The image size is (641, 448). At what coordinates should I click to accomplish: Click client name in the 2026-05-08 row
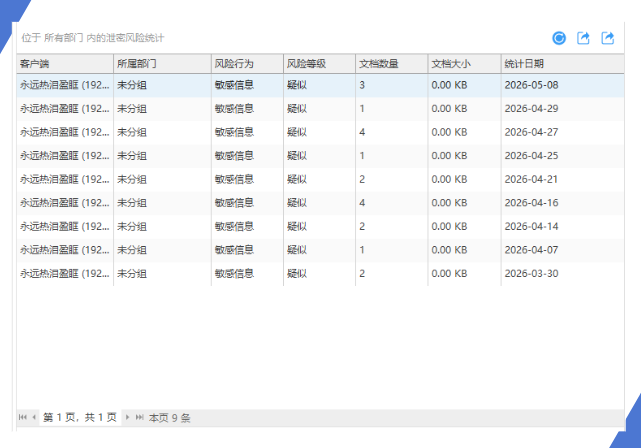tap(65, 85)
